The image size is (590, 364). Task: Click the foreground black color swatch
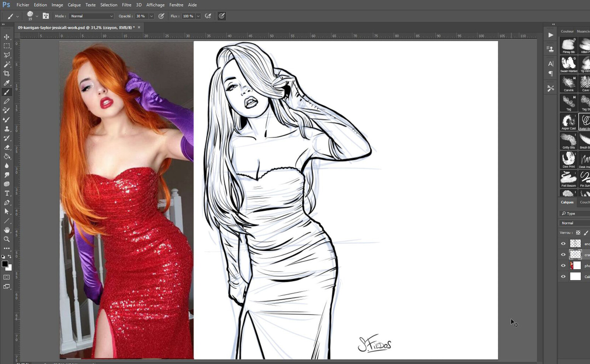[5, 264]
